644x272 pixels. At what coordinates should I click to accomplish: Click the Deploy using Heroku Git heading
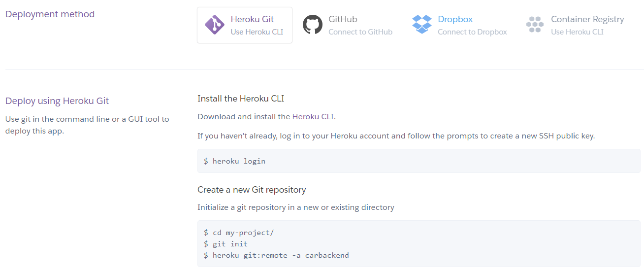[x=57, y=101]
